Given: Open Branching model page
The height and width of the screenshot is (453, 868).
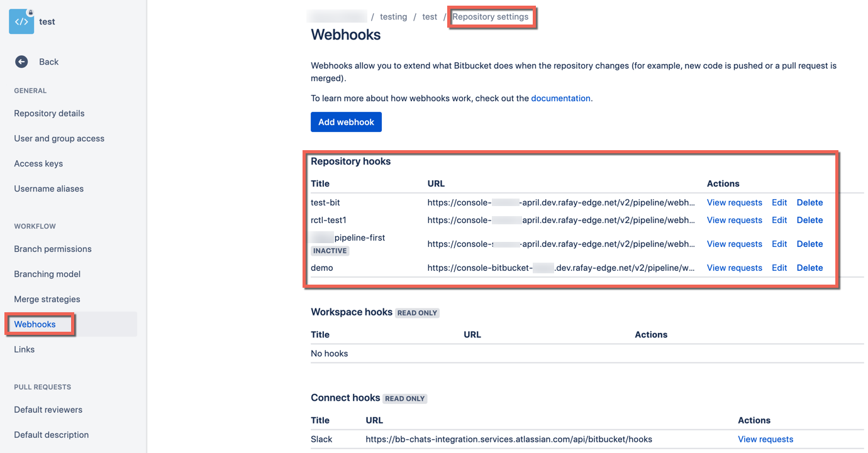Looking at the screenshot, I should coord(47,274).
